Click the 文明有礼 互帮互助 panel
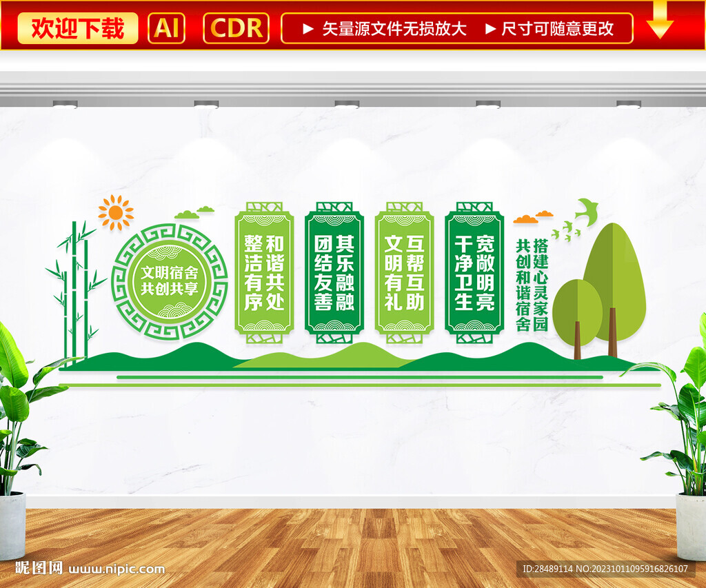706x588 pixels. [404, 273]
